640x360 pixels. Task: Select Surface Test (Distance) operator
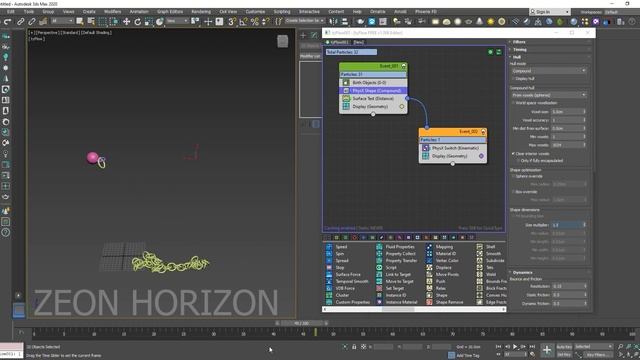pos(373,99)
